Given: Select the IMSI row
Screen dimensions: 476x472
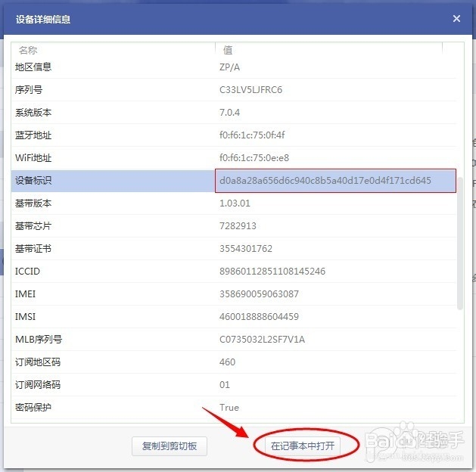Looking at the screenshot, I should pyautogui.click(x=234, y=317).
